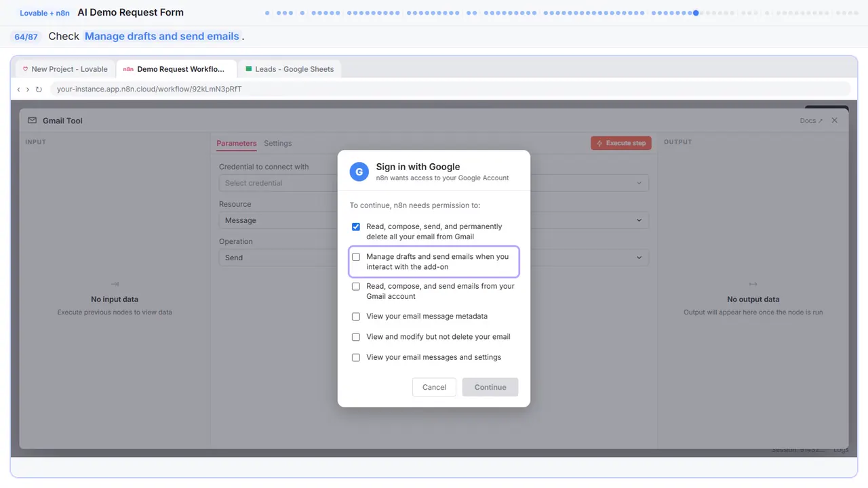Click the Lovable + n8n badge
Screen dimensions: 868x488
pos(45,13)
